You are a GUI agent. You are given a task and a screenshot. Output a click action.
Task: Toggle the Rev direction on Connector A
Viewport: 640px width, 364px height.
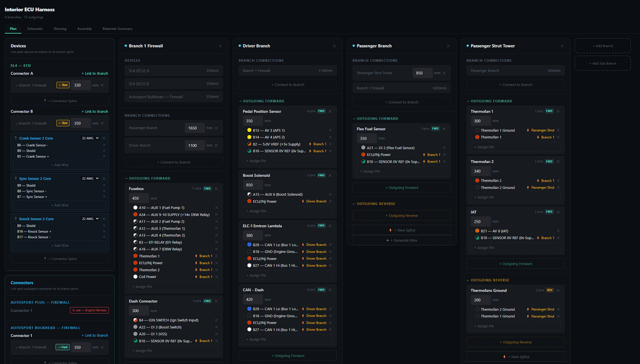(x=63, y=85)
